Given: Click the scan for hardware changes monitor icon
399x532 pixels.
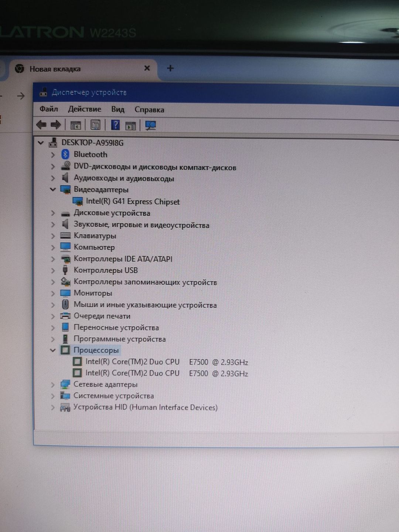Looking at the screenshot, I should tap(150, 126).
